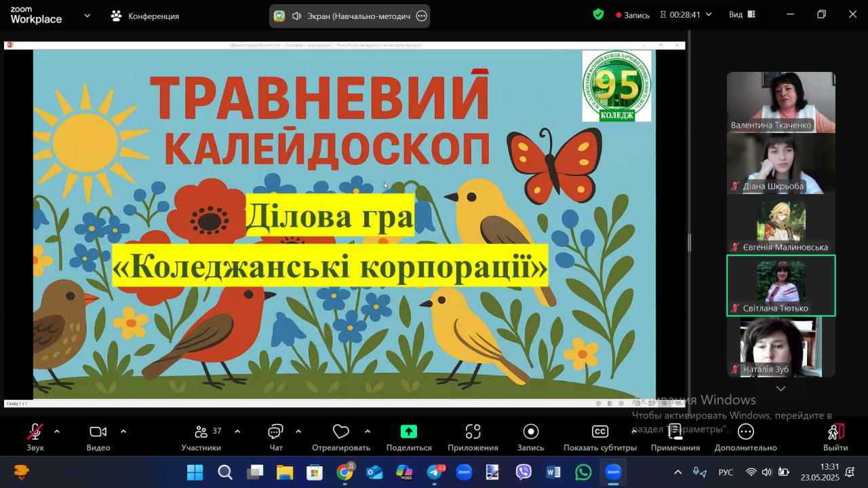Show more participants with gallery down chevron
Viewport: 868px width, 488px height.
click(x=781, y=389)
